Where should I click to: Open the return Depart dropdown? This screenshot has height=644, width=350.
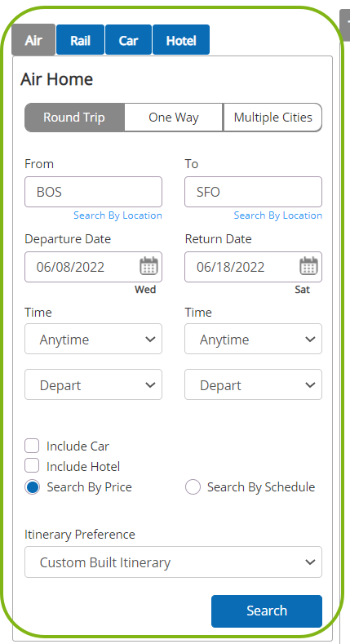(x=253, y=384)
